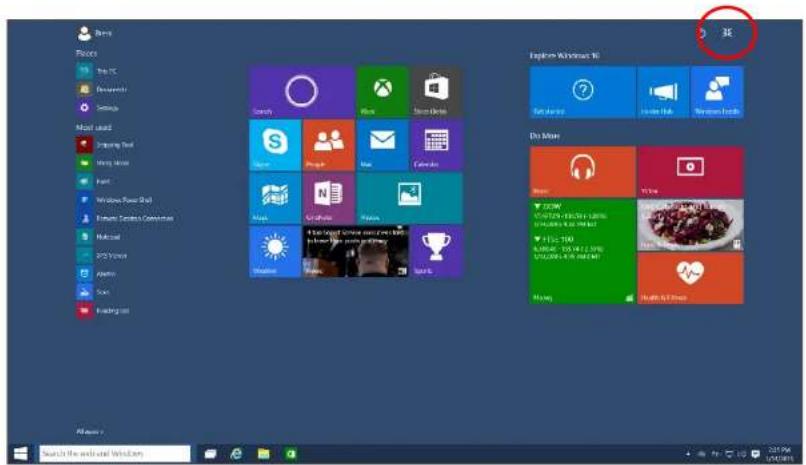Expand the All apps list
This screenshot has height=465, width=806.
coord(89,432)
